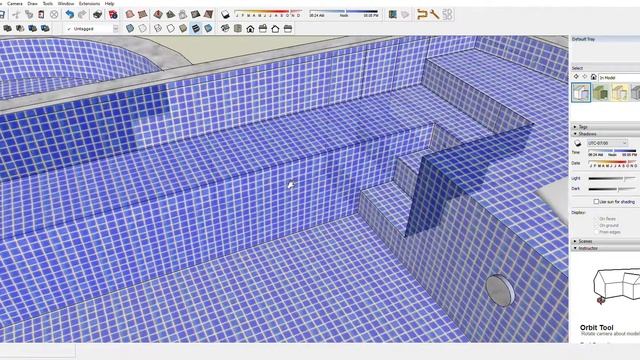The height and width of the screenshot is (360, 640).
Task: Select the green style thumbnail
Action: coord(600,92)
